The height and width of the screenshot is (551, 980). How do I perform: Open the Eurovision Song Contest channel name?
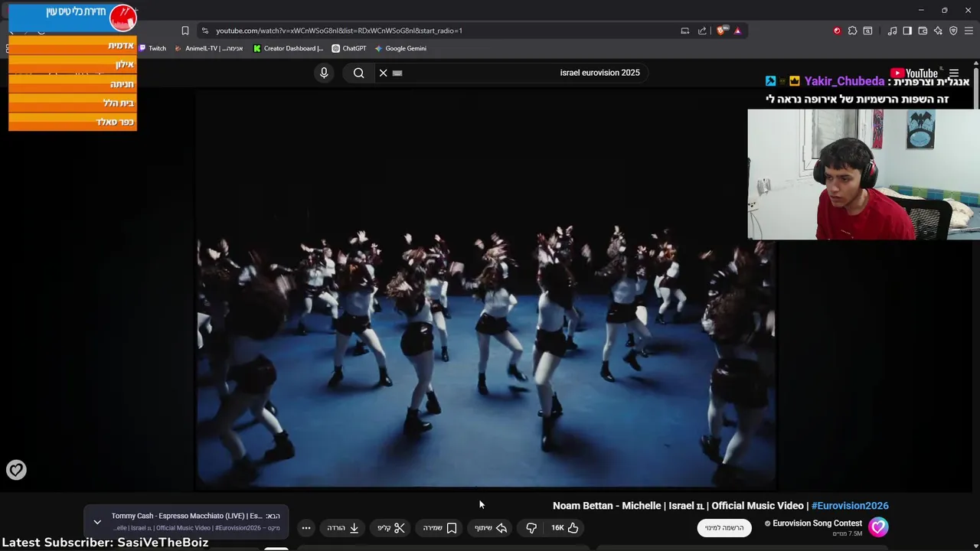[x=817, y=523]
